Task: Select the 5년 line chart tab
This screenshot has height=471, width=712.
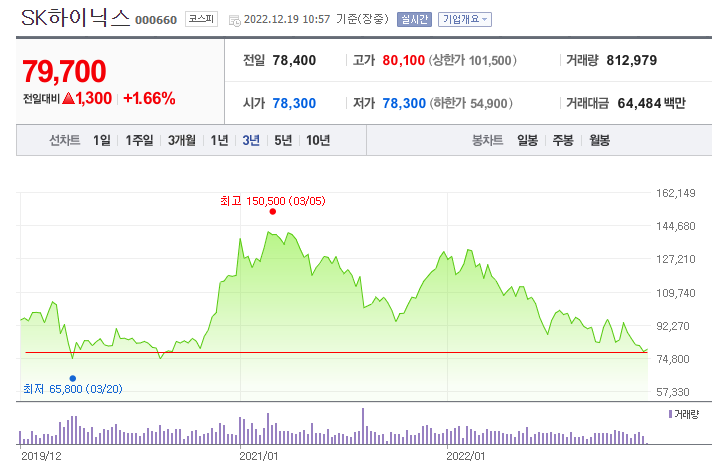Action: (x=283, y=140)
